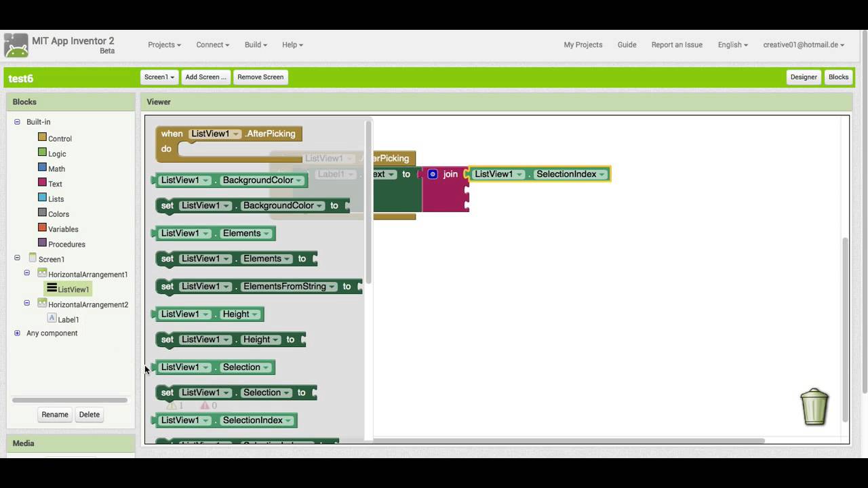Click the Rename button
868x488 pixels.
[55, 415]
